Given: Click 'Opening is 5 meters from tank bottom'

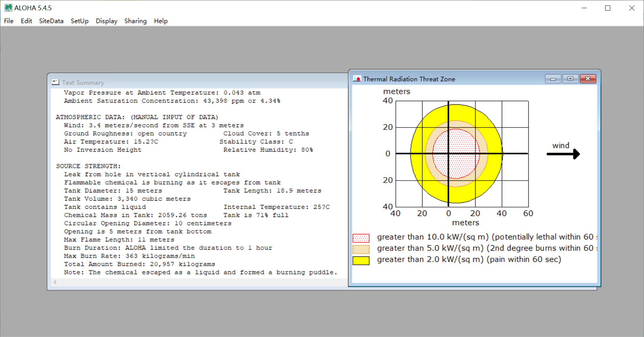Looking at the screenshot, I should (138, 231).
